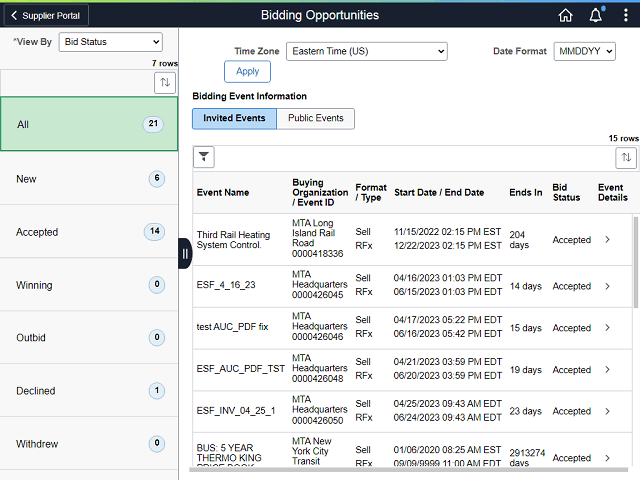This screenshot has height=480, width=640.
Task: Click Event Details column header
Action: point(613,193)
